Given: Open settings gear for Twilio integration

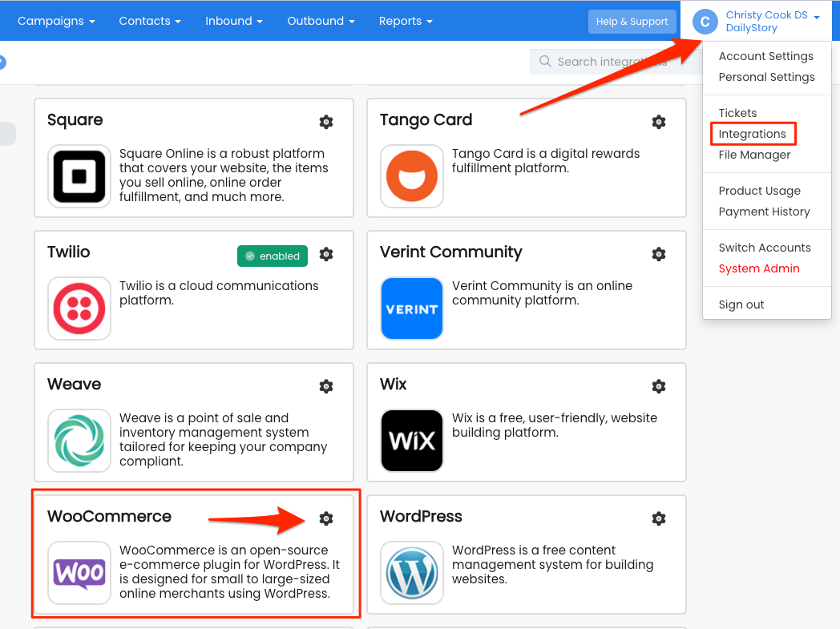Looking at the screenshot, I should coord(325,254).
